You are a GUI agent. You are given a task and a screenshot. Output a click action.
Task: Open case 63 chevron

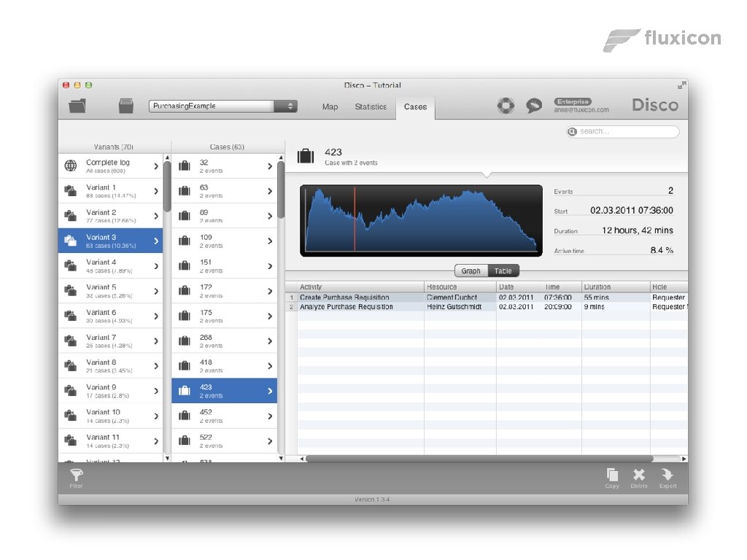(270, 191)
